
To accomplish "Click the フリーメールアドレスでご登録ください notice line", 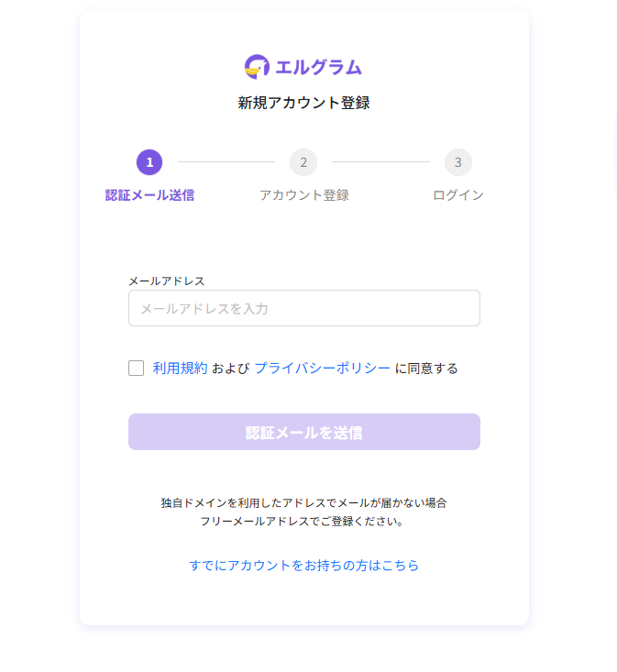I will click(x=303, y=522).
